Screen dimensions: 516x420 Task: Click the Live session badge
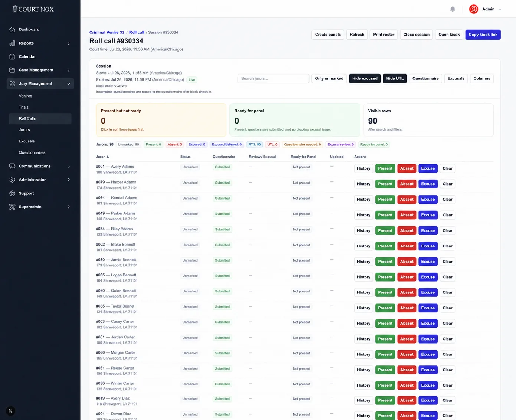(192, 80)
